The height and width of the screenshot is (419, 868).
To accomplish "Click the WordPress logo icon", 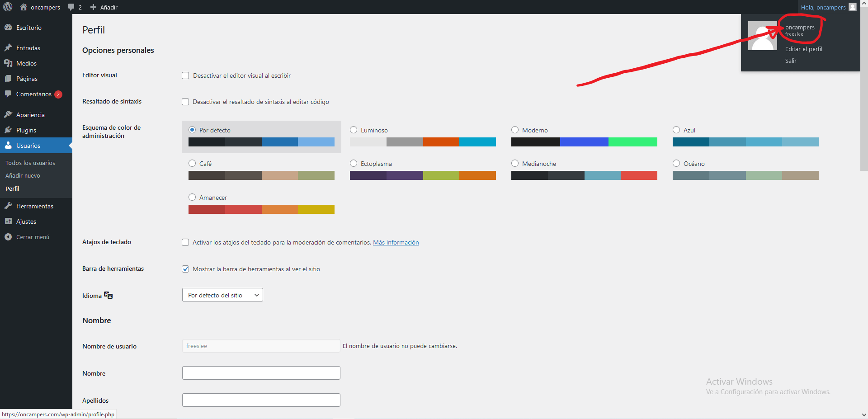I will (x=8, y=7).
